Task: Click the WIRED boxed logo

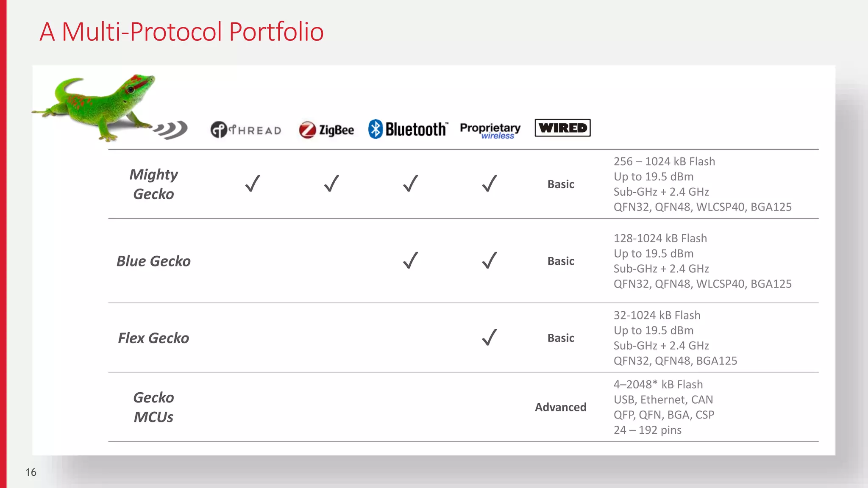Action: 562,128
